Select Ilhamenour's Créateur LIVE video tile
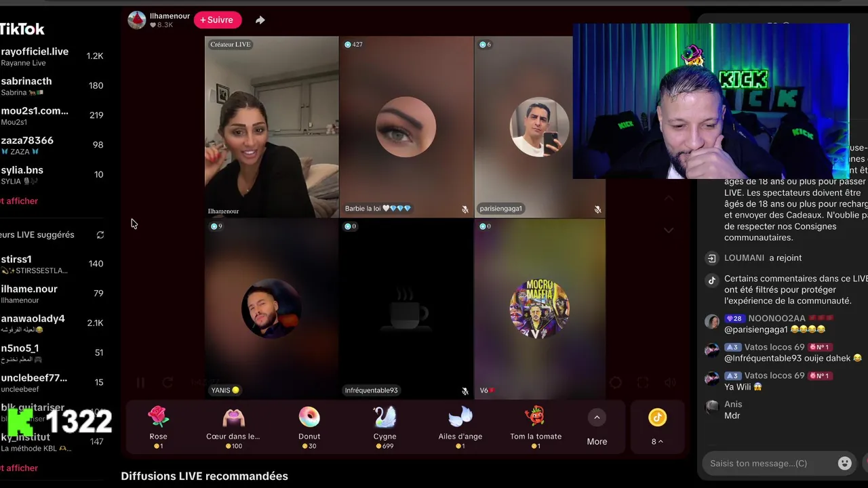Viewport: 868px width, 488px height. tap(271, 127)
